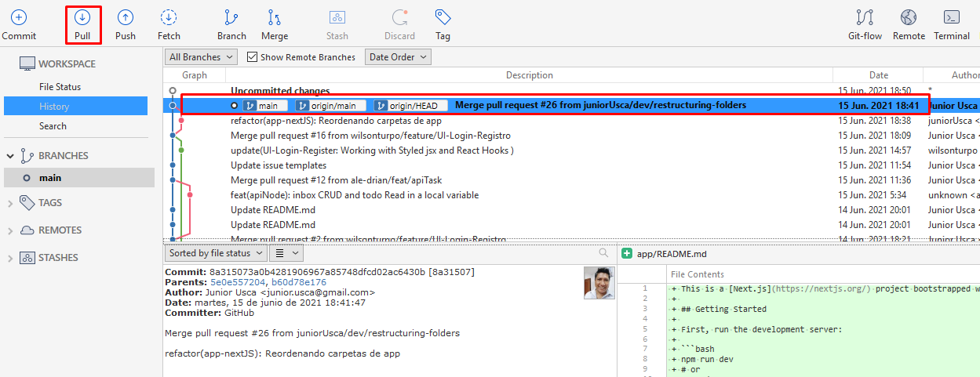980x377 pixels.
Task: Select commit 'update(UI-Login-Register: Working with Styled jsx'
Action: (x=571, y=150)
